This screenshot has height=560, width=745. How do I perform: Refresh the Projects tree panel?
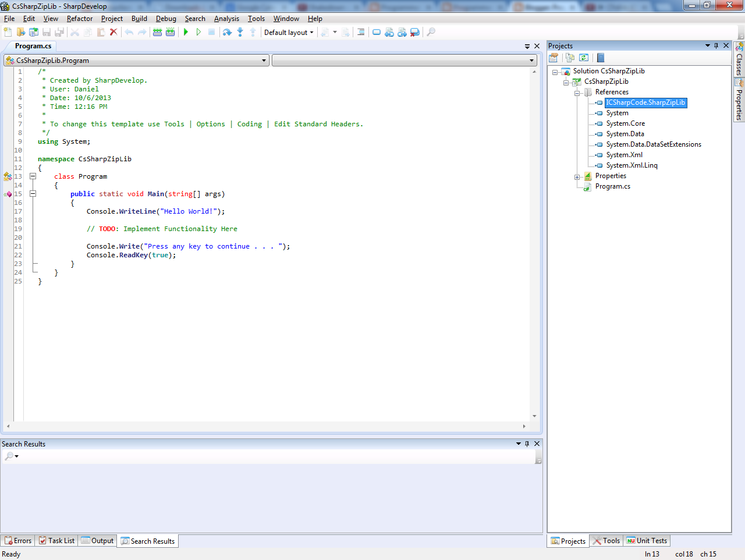[584, 57]
